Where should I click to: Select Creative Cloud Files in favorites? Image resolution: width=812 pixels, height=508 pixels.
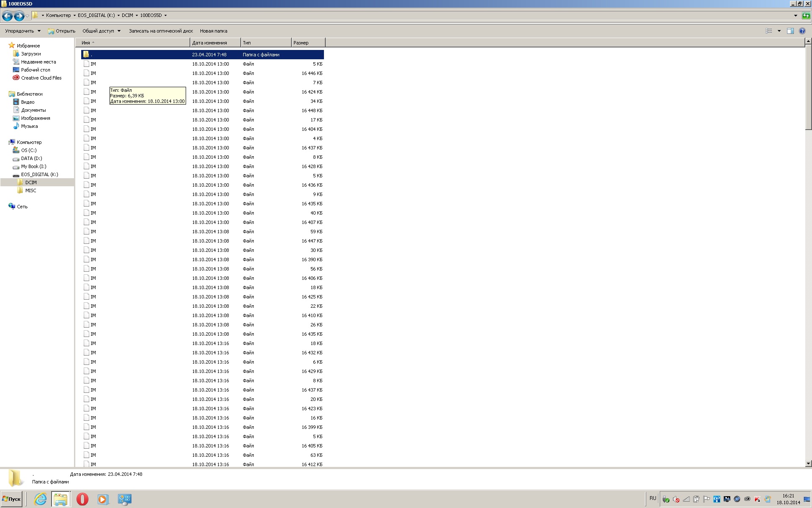tap(41, 78)
